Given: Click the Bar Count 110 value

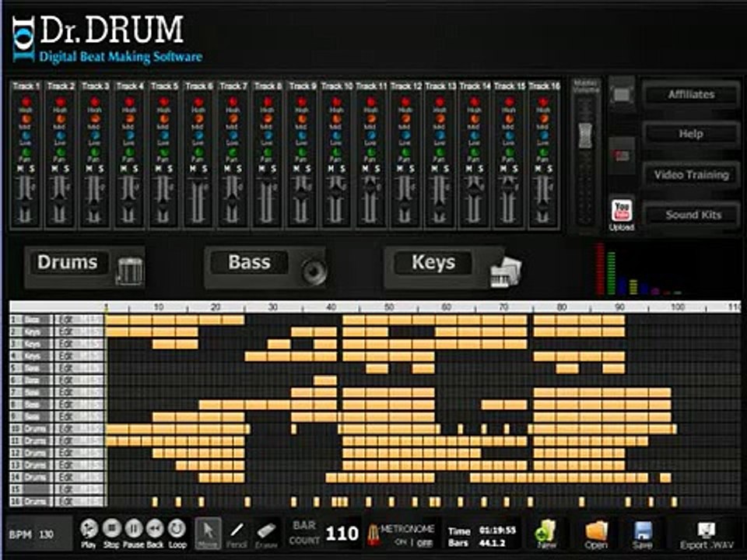Looking at the screenshot, I should 342,534.
